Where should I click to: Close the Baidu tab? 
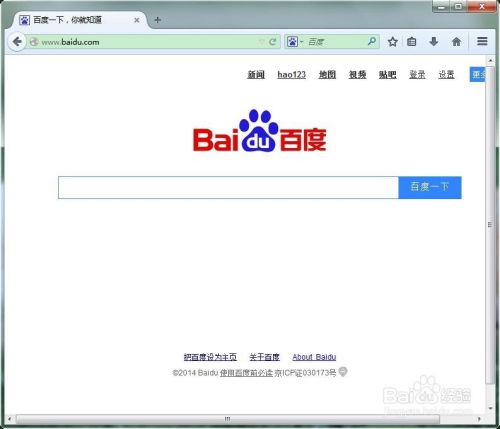click(x=137, y=20)
